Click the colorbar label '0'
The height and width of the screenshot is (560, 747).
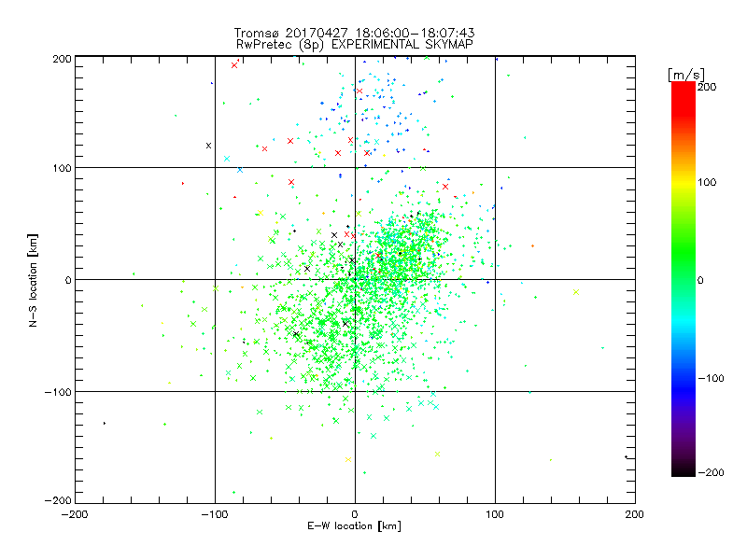pyautogui.click(x=700, y=280)
